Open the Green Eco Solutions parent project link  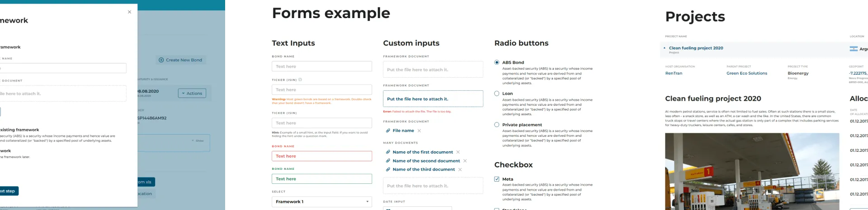coord(747,73)
